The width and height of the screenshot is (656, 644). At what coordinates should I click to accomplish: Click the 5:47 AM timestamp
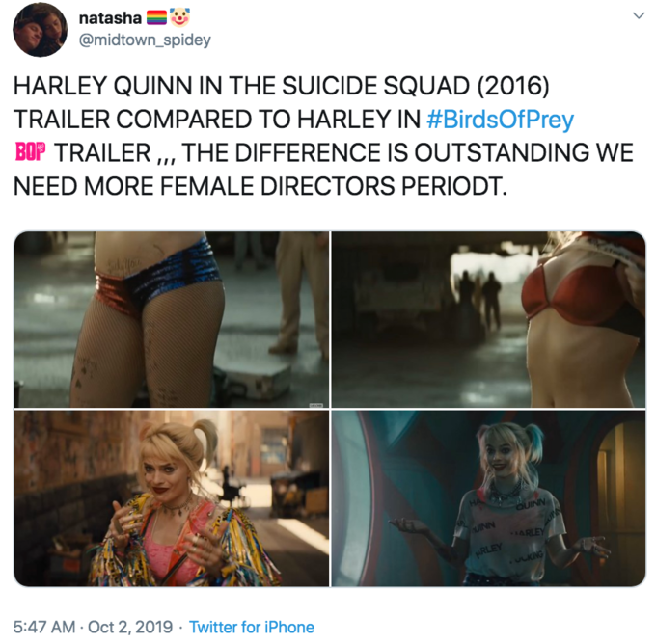[44, 627]
